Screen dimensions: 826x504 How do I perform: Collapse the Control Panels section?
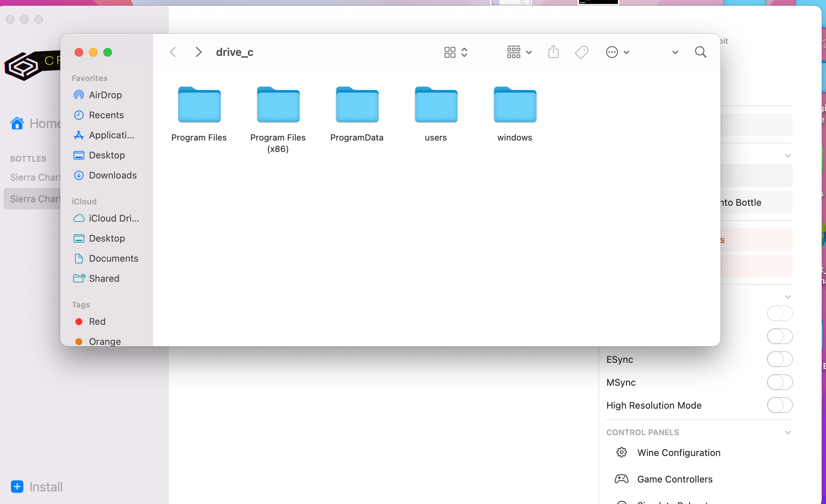click(788, 432)
